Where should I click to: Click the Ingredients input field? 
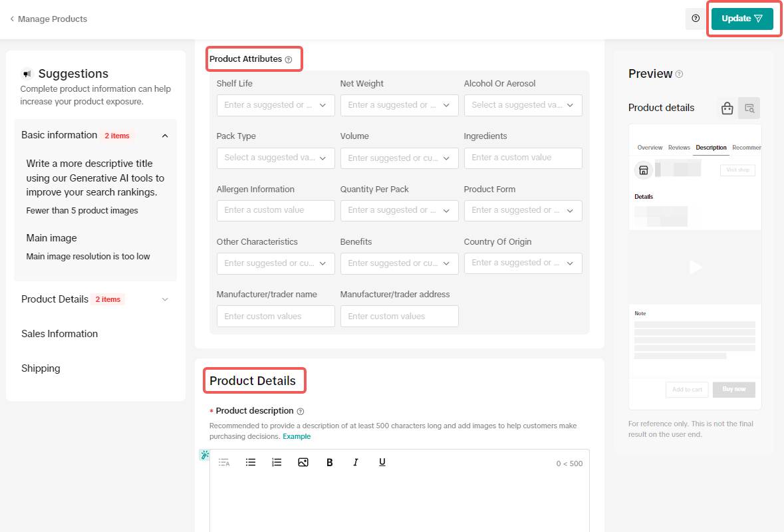coord(523,158)
